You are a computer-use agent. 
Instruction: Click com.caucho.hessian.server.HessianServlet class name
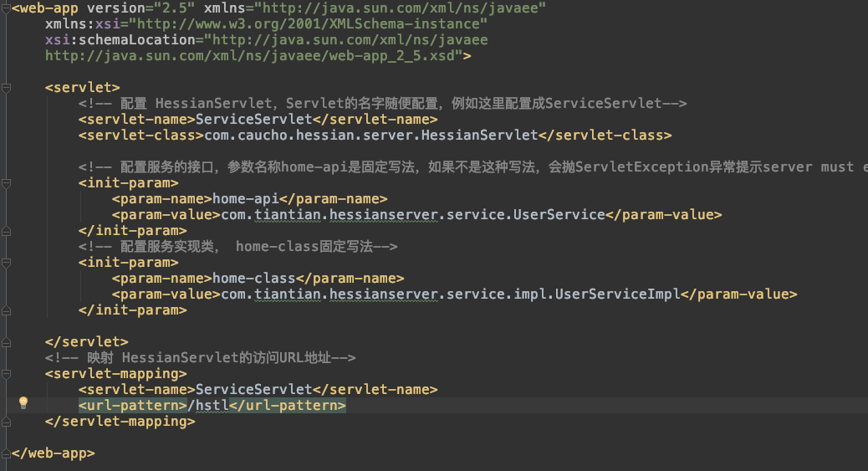coord(371,136)
